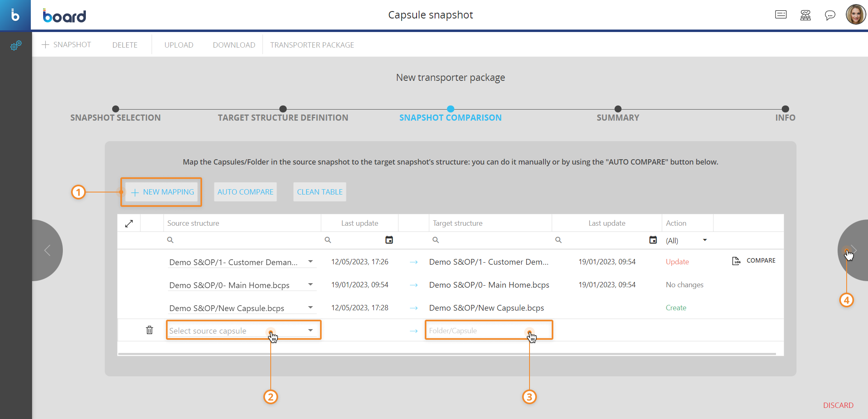Go to the SUMMARY step
The width and height of the screenshot is (868, 419).
point(618,118)
